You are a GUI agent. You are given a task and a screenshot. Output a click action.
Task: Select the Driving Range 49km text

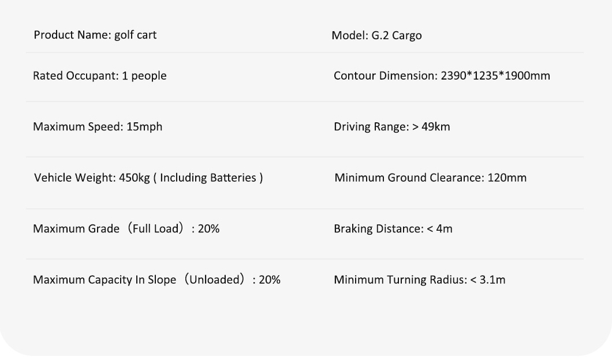pyautogui.click(x=392, y=127)
